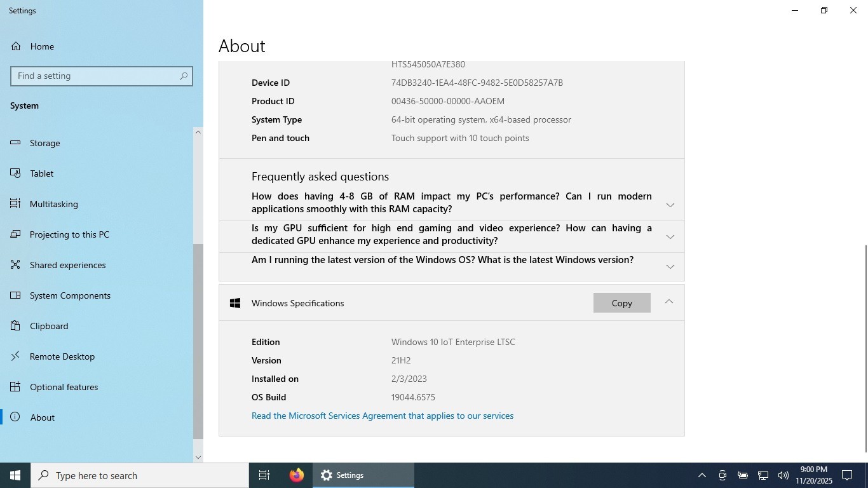The width and height of the screenshot is (868, 488).
Task: Open the Microsoft Services Agreement link
Action: [383, 416]
